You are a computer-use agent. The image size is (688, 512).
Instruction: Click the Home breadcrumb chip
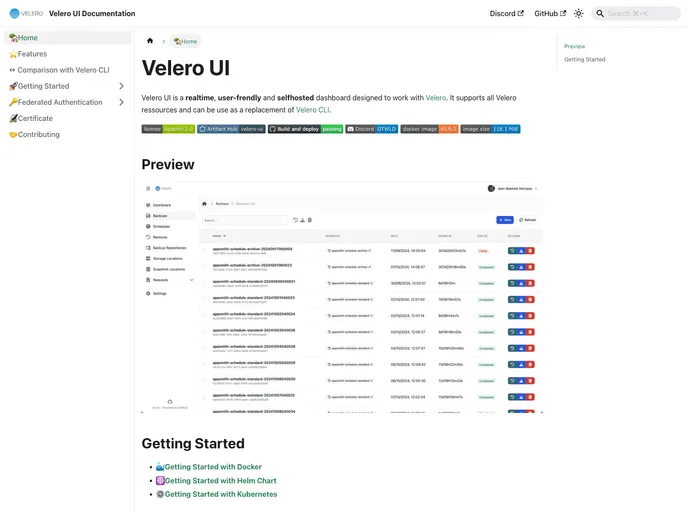click(186, 41)
